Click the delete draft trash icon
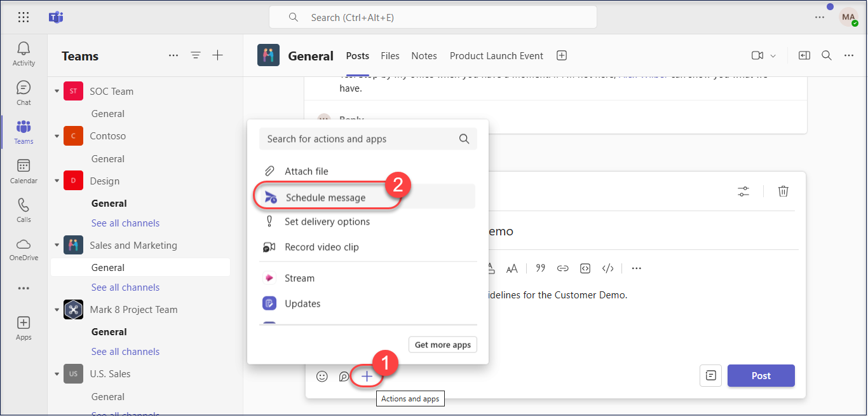Screen dimensions: 868x416 pos(783,191)
